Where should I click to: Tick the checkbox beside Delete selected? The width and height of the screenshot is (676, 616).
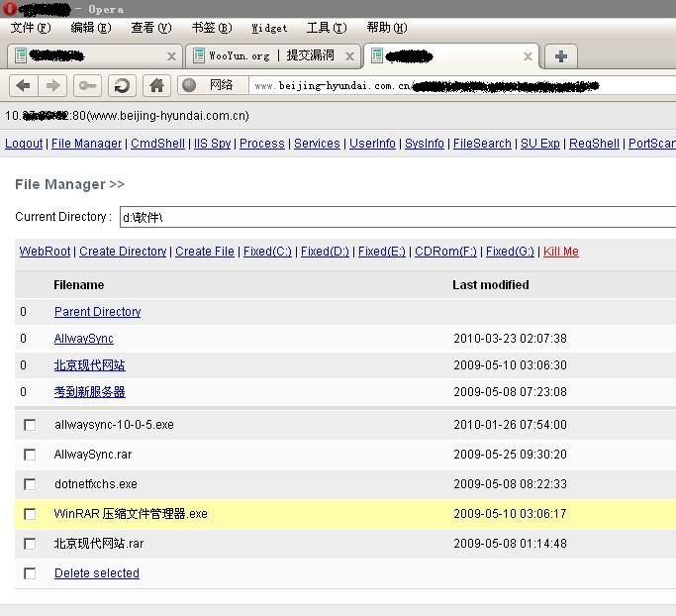(x=30, y=573)
